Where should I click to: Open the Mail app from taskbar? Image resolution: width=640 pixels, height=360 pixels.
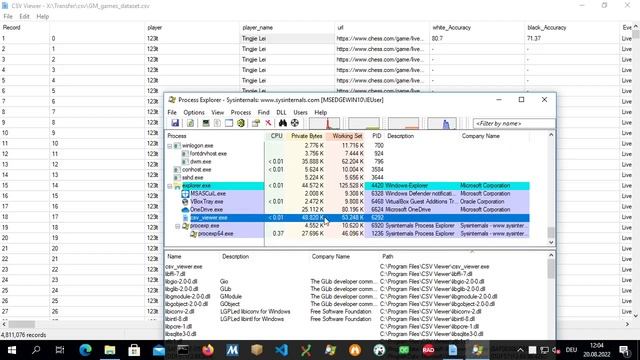(159, 350)
